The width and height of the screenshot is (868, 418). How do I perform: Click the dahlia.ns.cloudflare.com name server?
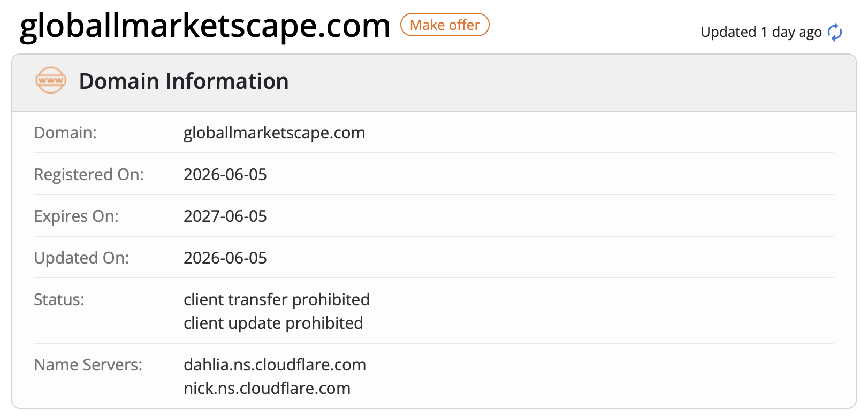(x=275, y=365)
